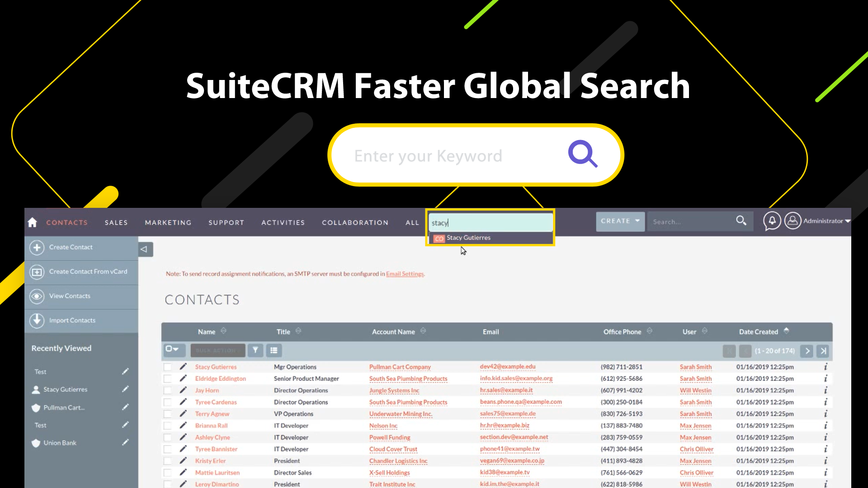Open the Cloud Cover Trust account link

393,449
